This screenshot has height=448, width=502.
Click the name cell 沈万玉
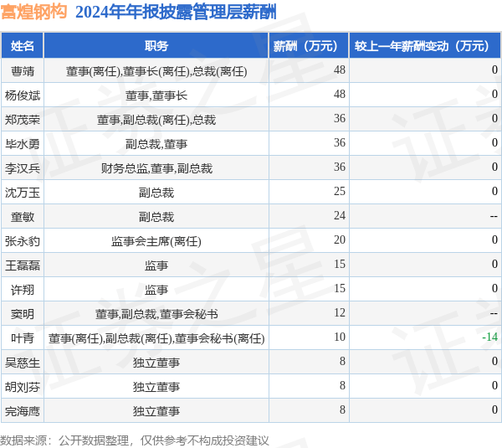tap(23, 193)
